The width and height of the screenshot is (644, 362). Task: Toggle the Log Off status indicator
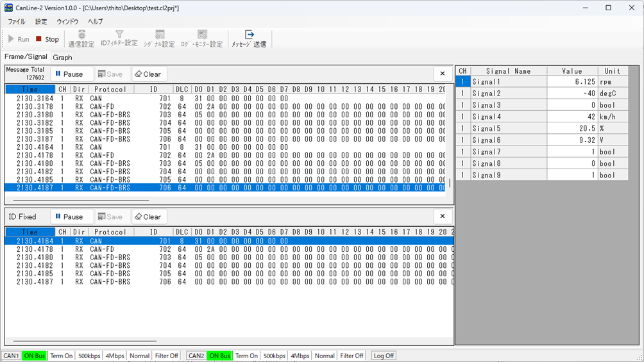(384, 356)
